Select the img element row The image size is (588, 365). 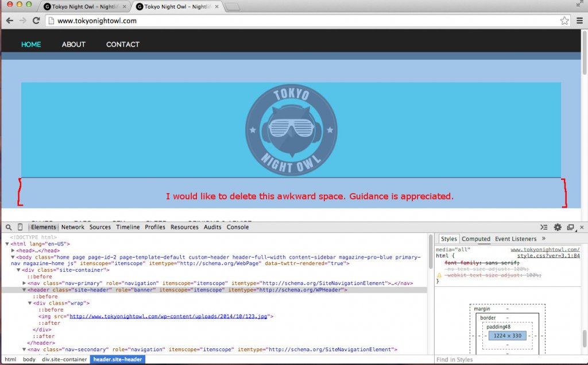(x=156, y=317)
